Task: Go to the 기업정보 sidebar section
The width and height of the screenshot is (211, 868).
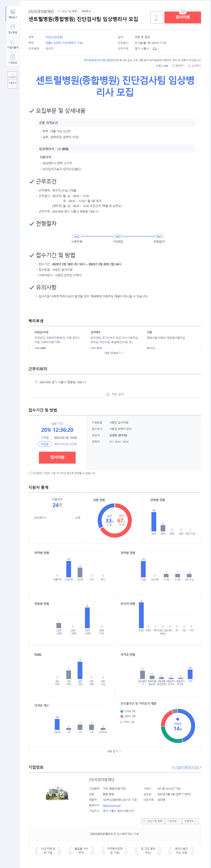Action: 13,59
